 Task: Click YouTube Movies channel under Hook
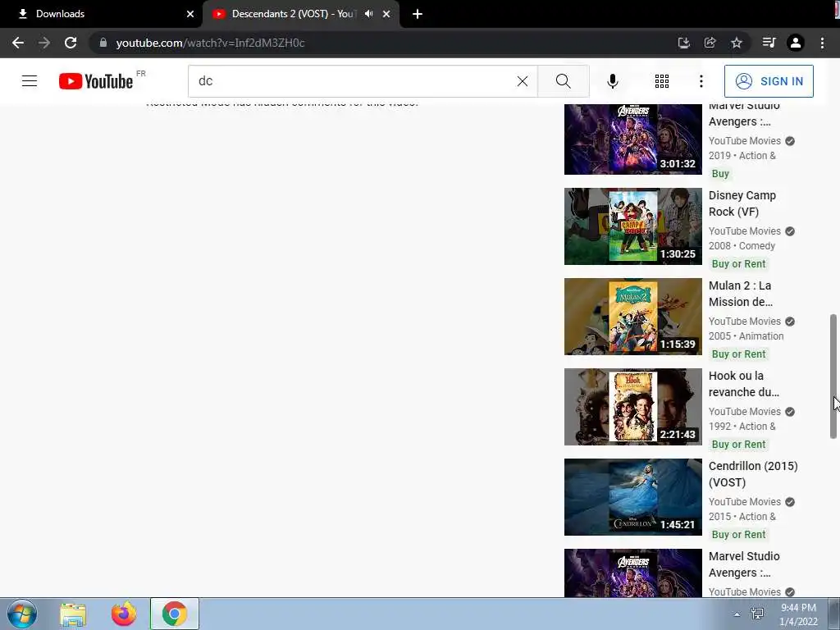coord(745,412)
